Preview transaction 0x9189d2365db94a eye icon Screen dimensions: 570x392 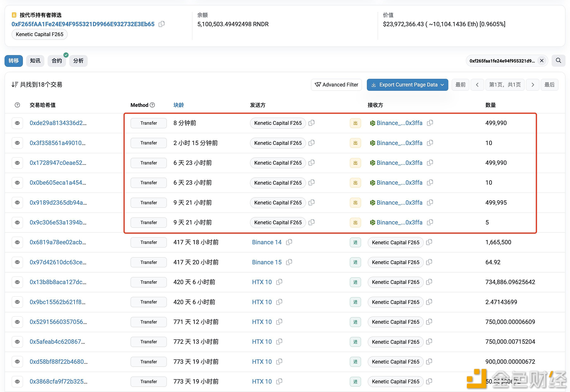(17, 202)
